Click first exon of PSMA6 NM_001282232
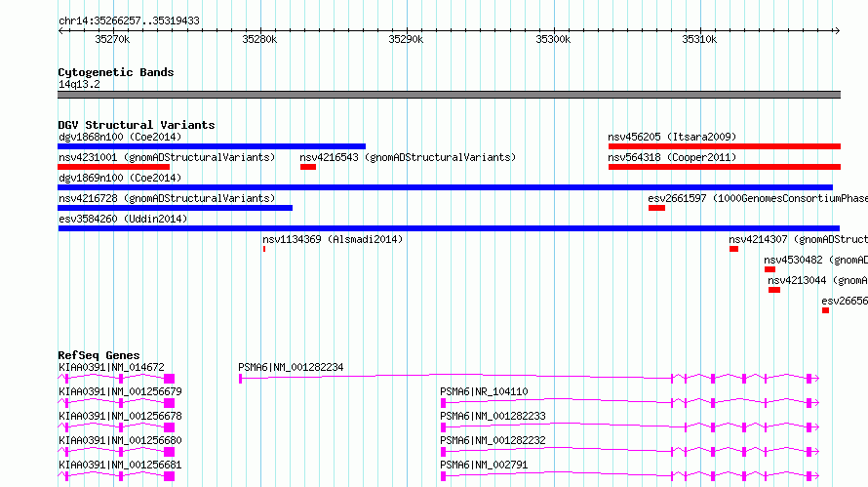 click(444, 452)
